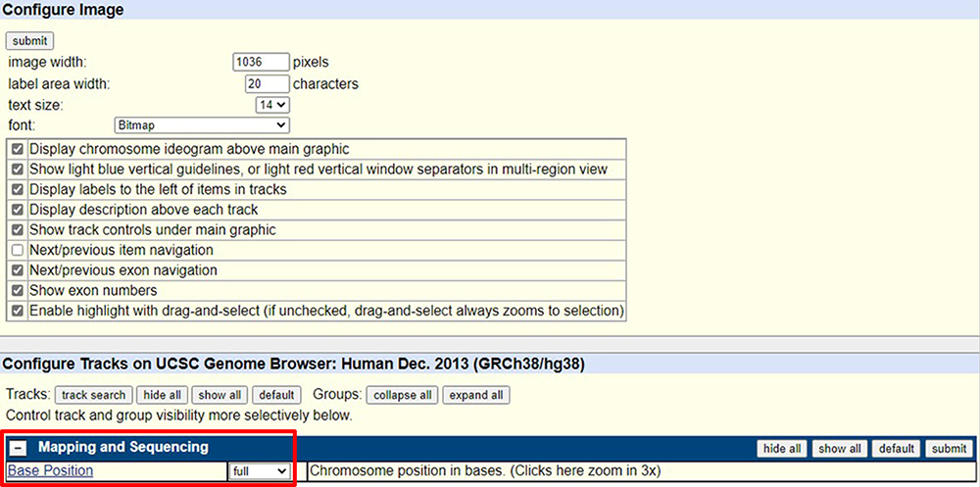Click submit button under Configure Image
This screenshot has width=980, height=487.
(29, 41)
